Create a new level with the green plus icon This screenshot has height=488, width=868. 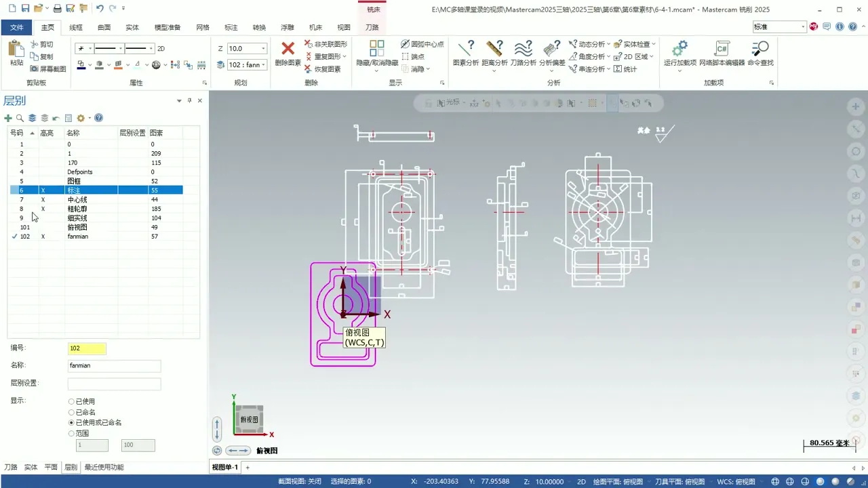pos(9,117)
